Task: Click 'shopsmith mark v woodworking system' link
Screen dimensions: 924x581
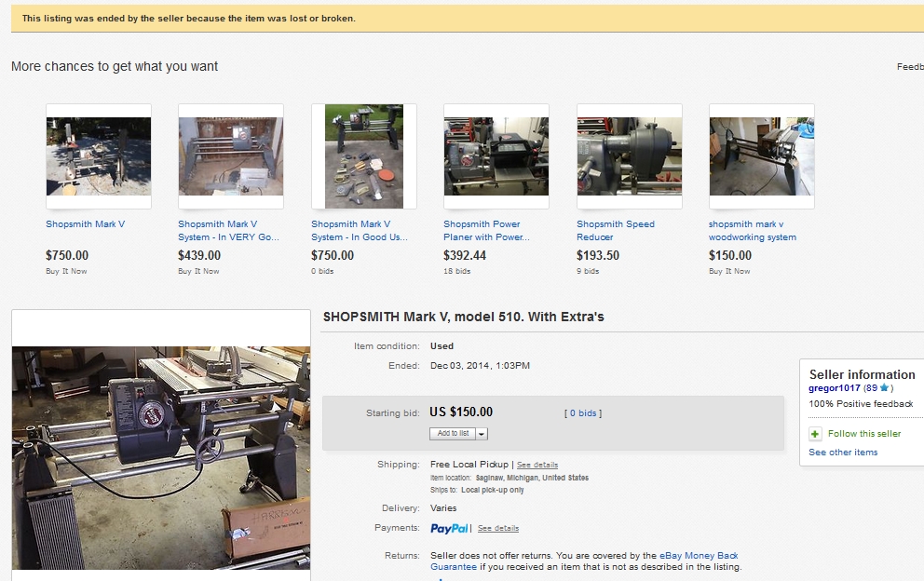Action: coord(753,230)
